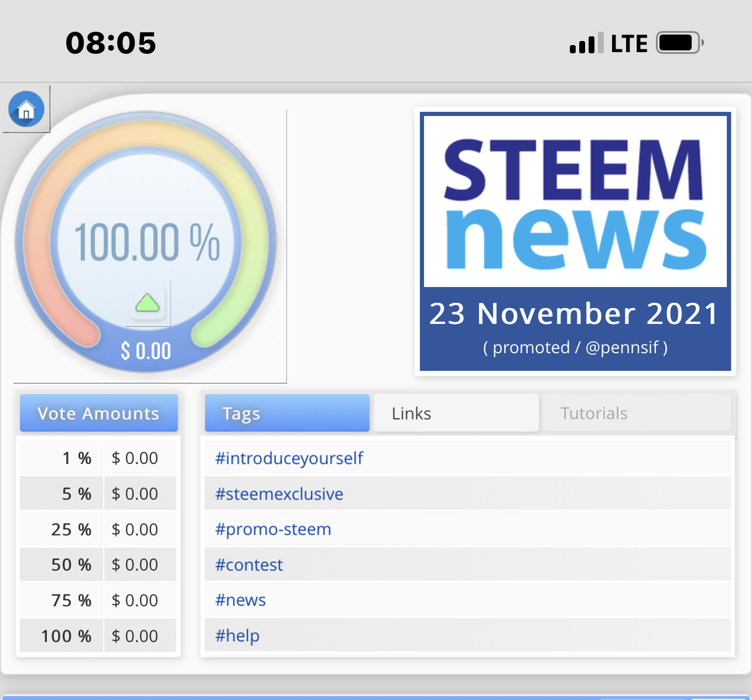Open the #contest tag link
This screenshot has height=700, width=752.
249,565
